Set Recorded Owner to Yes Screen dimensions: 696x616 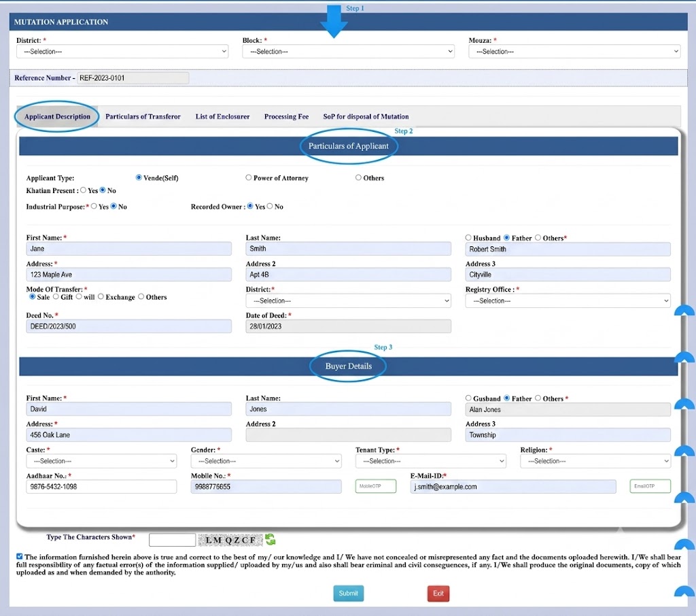250,206
